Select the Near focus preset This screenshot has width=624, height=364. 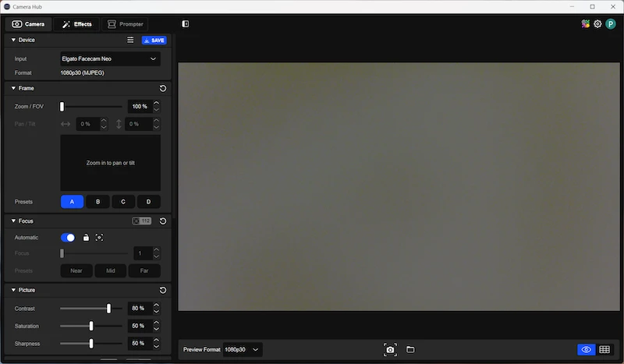coord(76,270)
